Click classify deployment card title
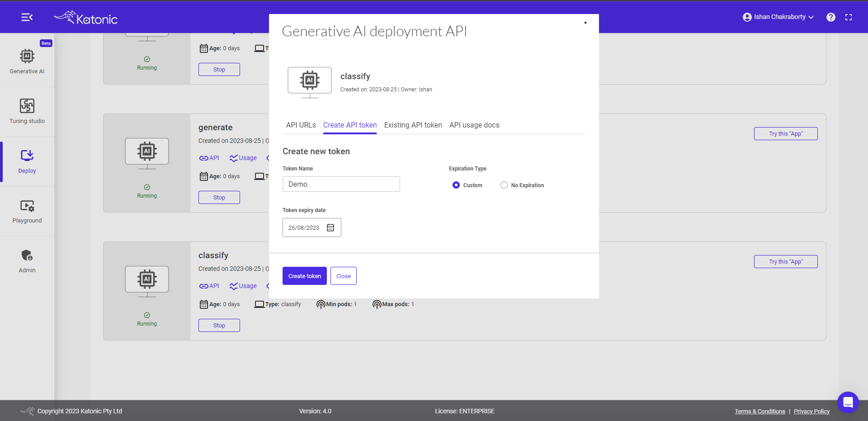868x421 pixels. click(213, 255)
